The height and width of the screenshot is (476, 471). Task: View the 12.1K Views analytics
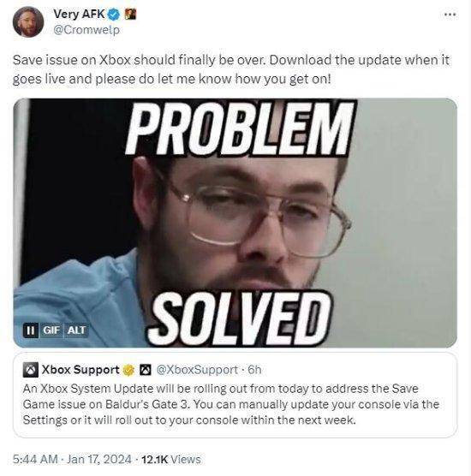(171, 459)
